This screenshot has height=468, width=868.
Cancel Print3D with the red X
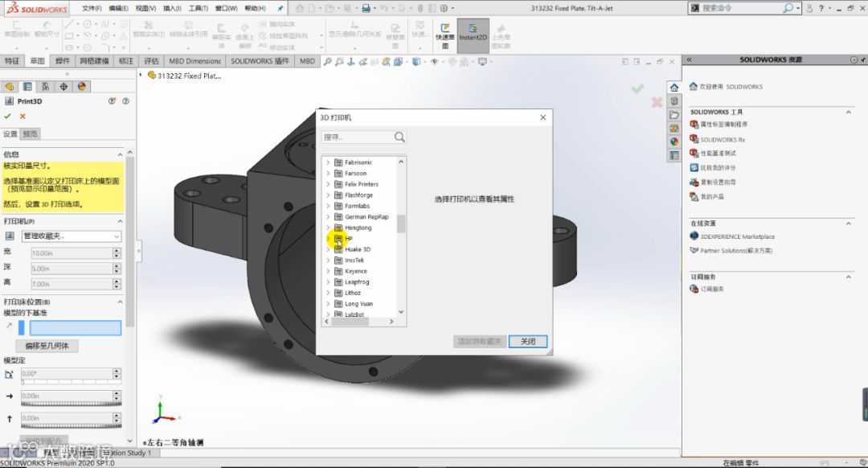point(23,116)
